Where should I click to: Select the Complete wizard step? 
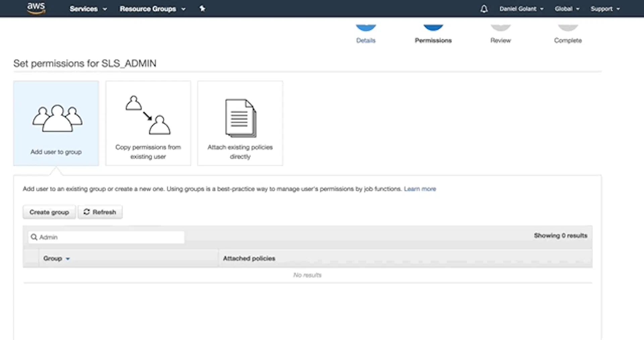click(x=568, y=34)
